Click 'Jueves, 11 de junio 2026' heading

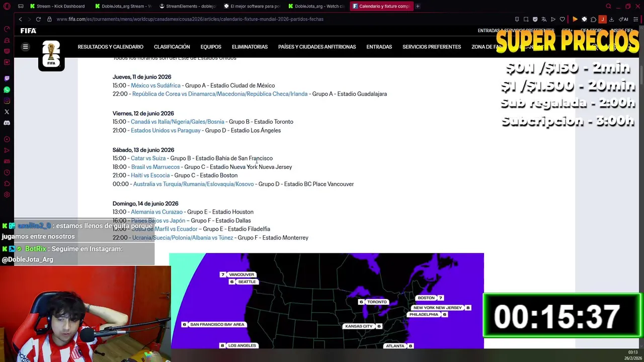142,77
